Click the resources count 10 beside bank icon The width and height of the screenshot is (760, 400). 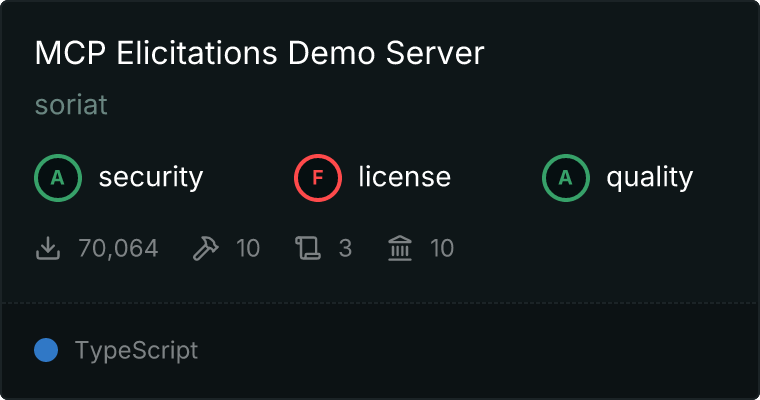442,248
